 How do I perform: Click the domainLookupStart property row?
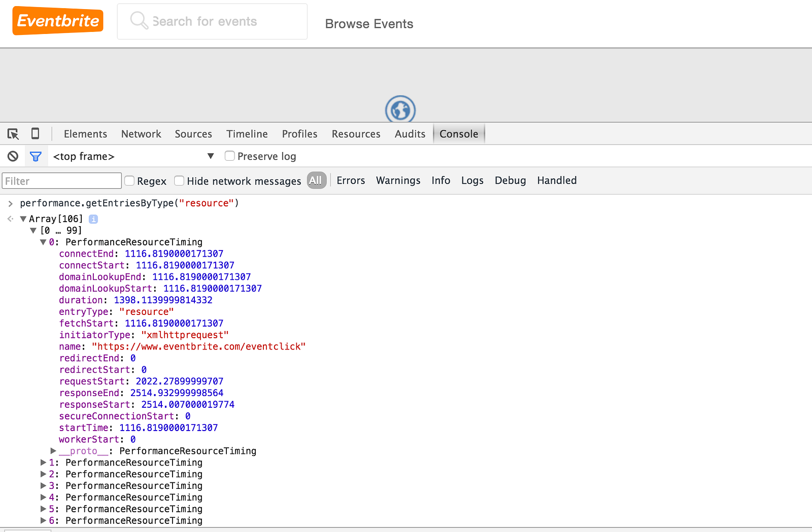coord(160,289)
